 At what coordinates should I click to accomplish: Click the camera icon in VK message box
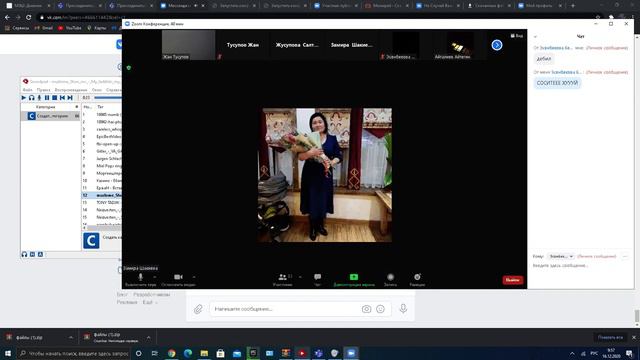367,309
